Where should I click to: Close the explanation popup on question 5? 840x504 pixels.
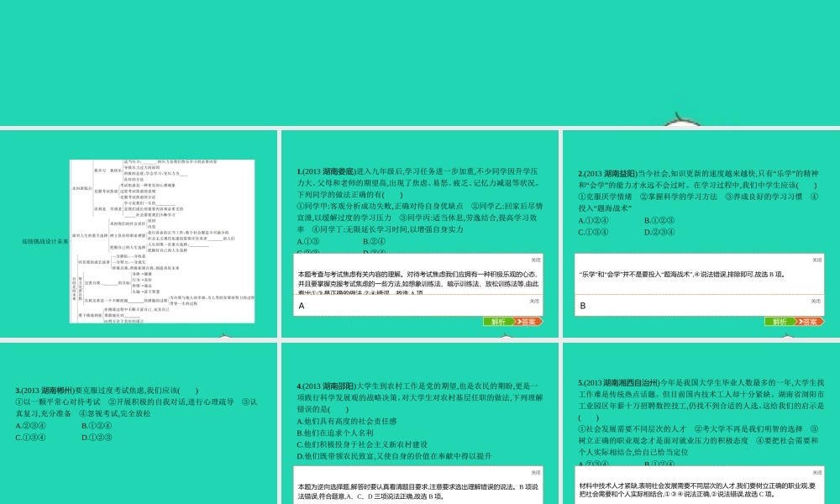click(816, 473)
